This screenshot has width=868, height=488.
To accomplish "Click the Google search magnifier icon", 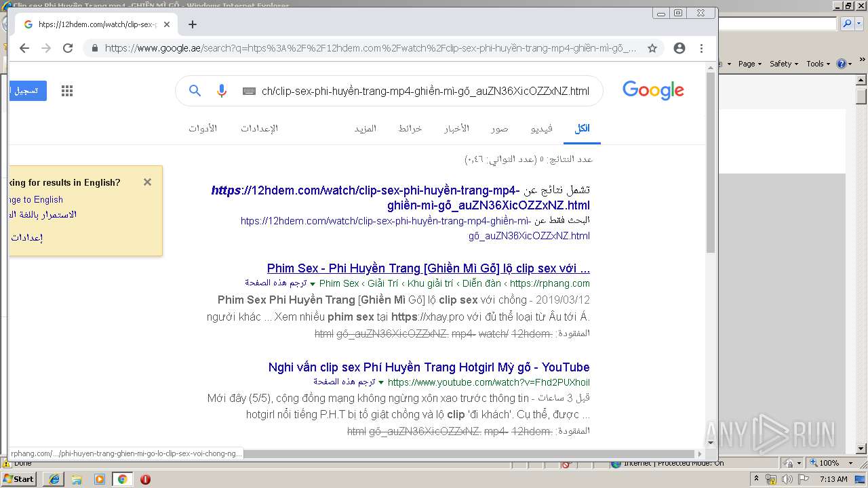I will point(195,91).
